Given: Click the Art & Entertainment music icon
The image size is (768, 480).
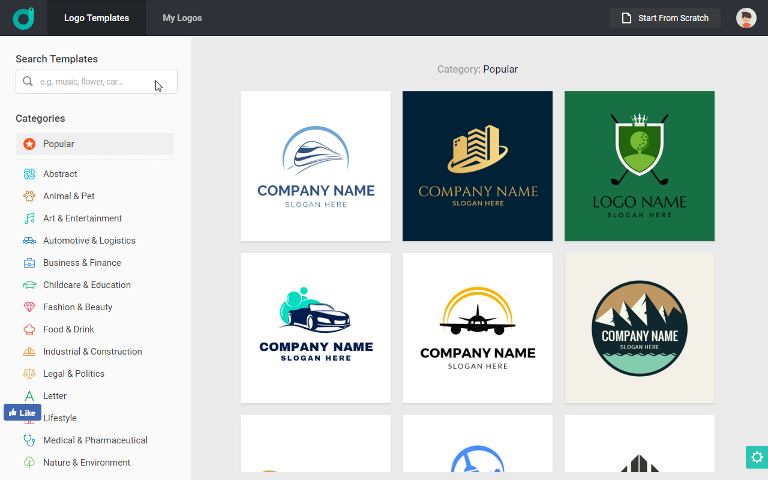Looking at the screenshot, I should (30, 218).
